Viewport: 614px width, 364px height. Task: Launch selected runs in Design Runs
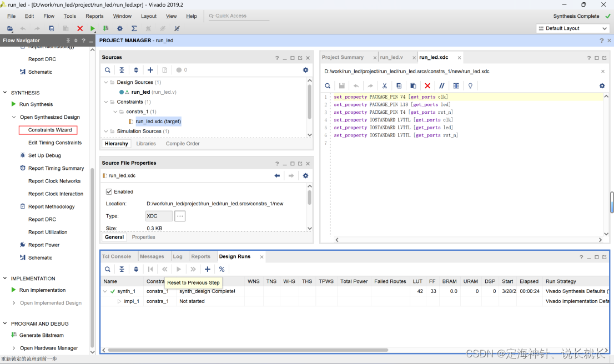[179, 269]
